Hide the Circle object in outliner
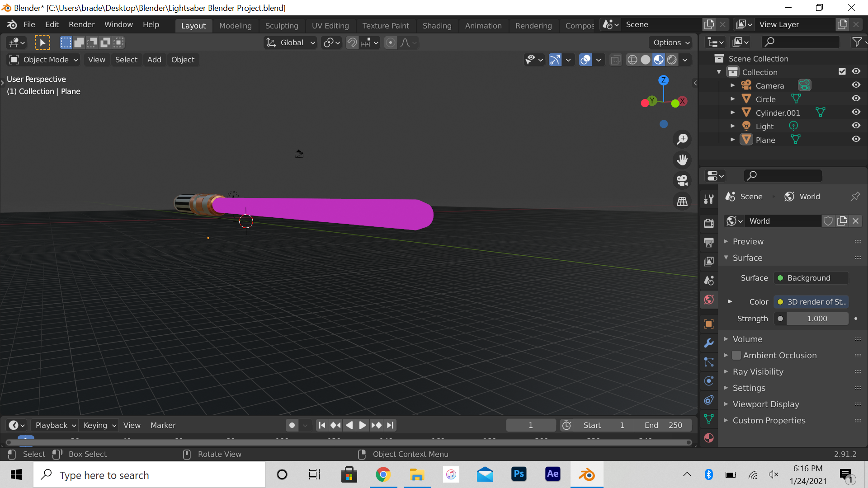The width and height of the screenshot is (868, 488). [856, 99]
